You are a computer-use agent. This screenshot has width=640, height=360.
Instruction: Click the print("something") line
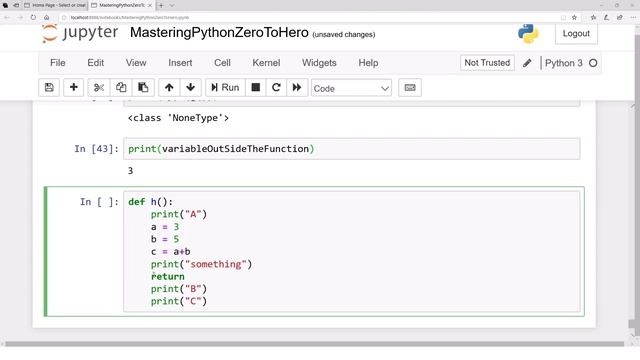201,264
